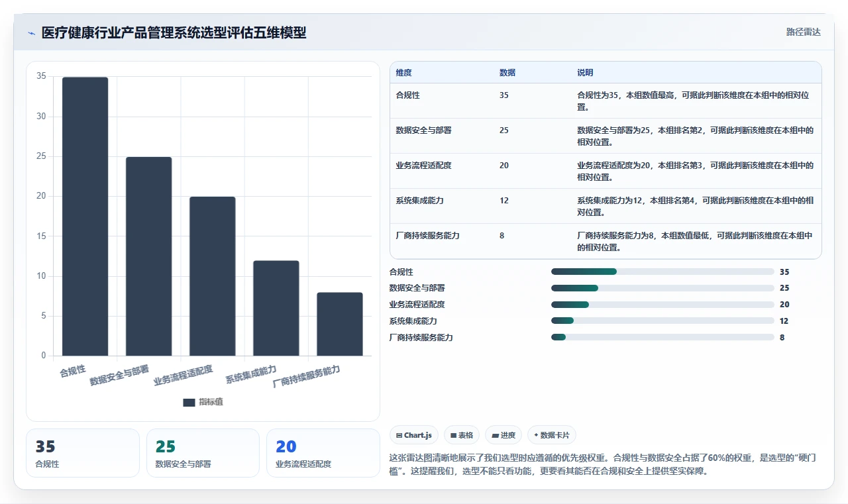Viewport: 848px width, 504px height.
Task: Click the value 8 in the table
Action: (x=502, y=236)
